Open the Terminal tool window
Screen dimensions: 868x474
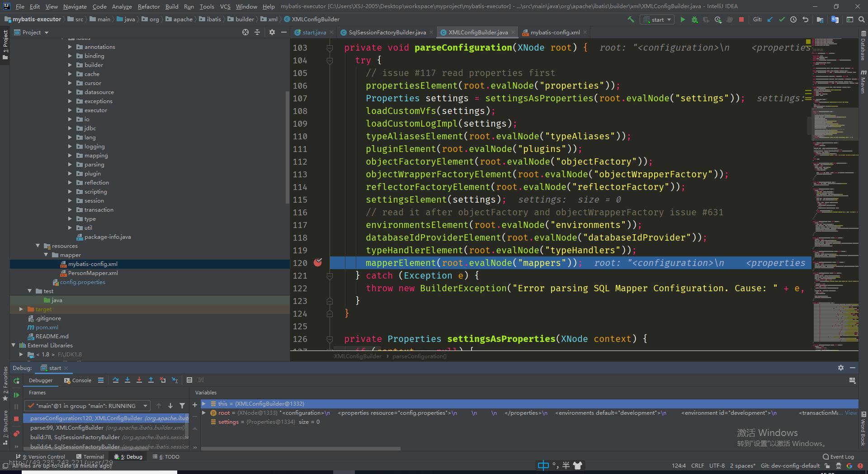[x=90, y=457]
